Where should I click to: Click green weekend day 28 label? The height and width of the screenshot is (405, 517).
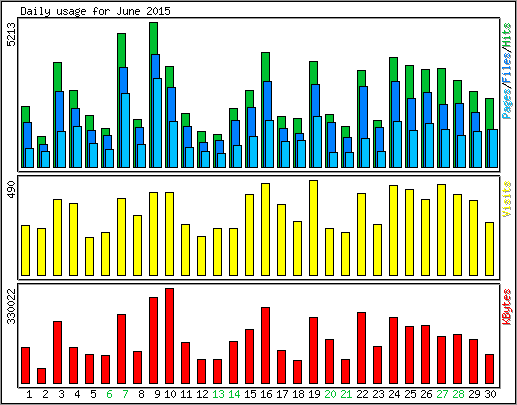coord(458,394)
